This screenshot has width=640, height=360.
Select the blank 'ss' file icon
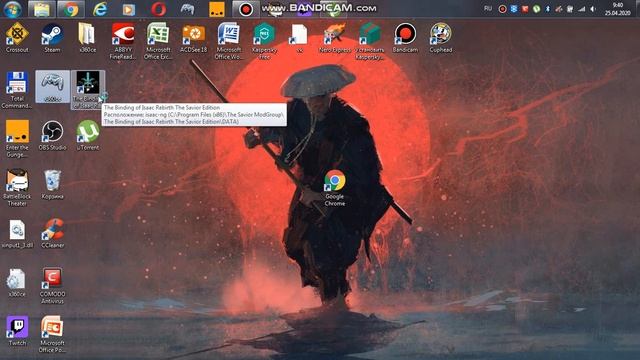[x=299, y=38]
